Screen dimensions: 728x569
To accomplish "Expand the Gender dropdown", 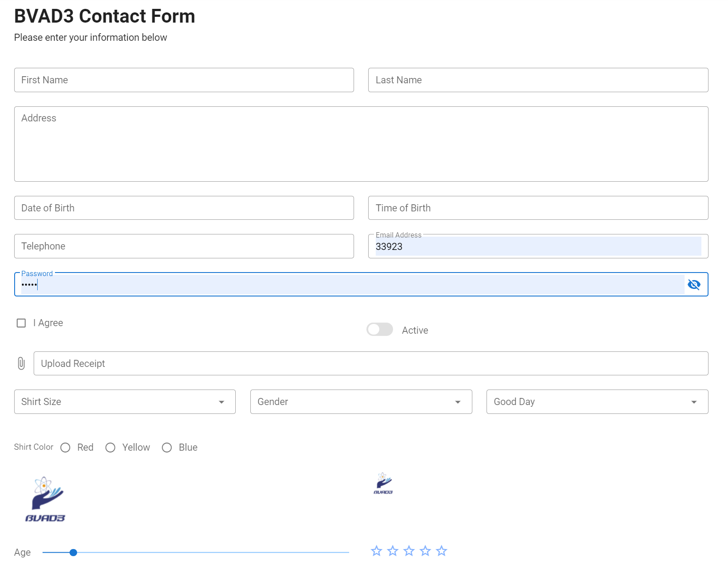I will tap(361, 402).
